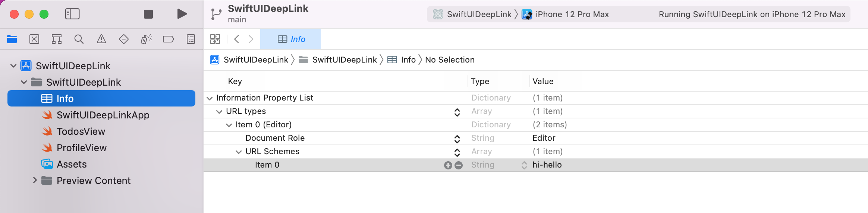The width and height of the screenshot is (868, 213).
Task: Remove Item 0 from URL Schemes
Action: click(x=459, y=165)
